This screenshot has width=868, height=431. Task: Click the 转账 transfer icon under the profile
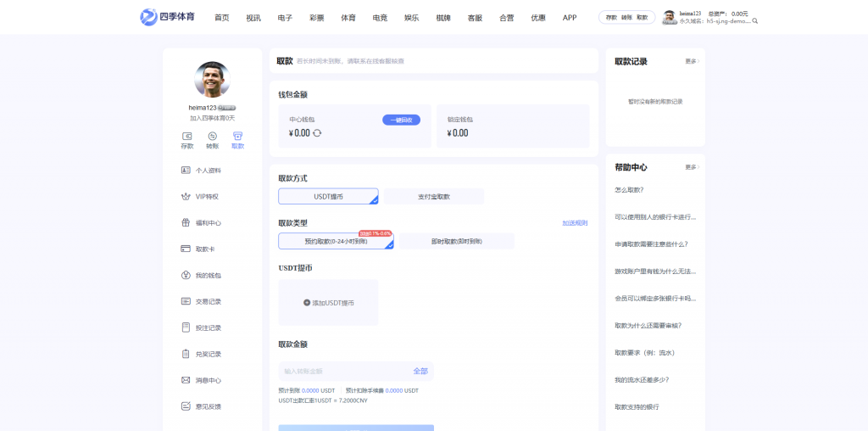point(212,136)
